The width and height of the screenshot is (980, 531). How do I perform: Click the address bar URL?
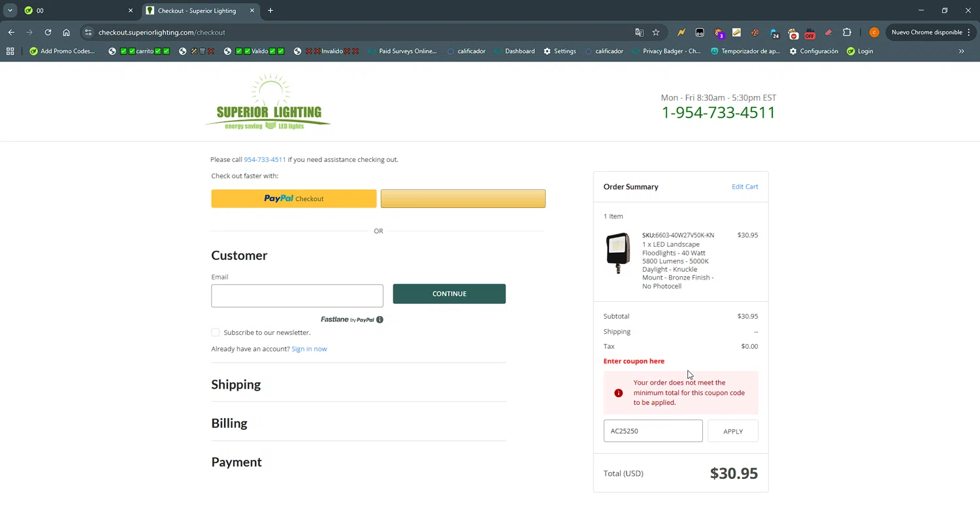pos(162,32)
